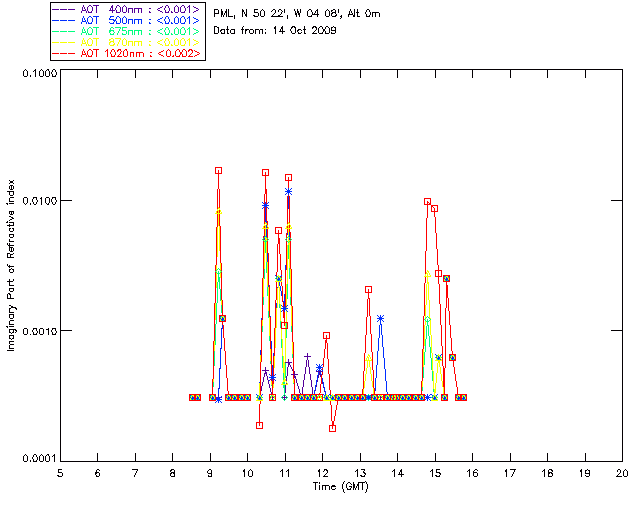640x512 pixels.
Task: Click the 'AOT 675nm : <0.001>' legend entry
Action: (x=128, y=31)
